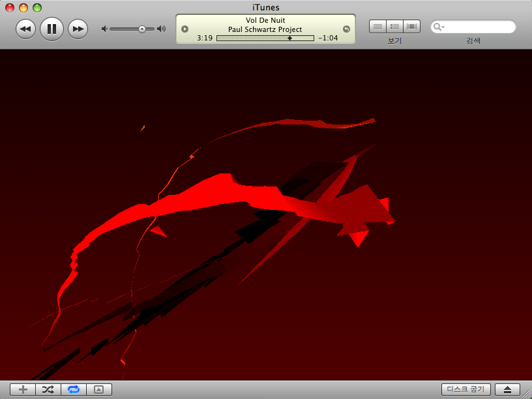Click the rewind (previous track) button
532x399 pixels.
pyautogui.click(x=25, y=29)
